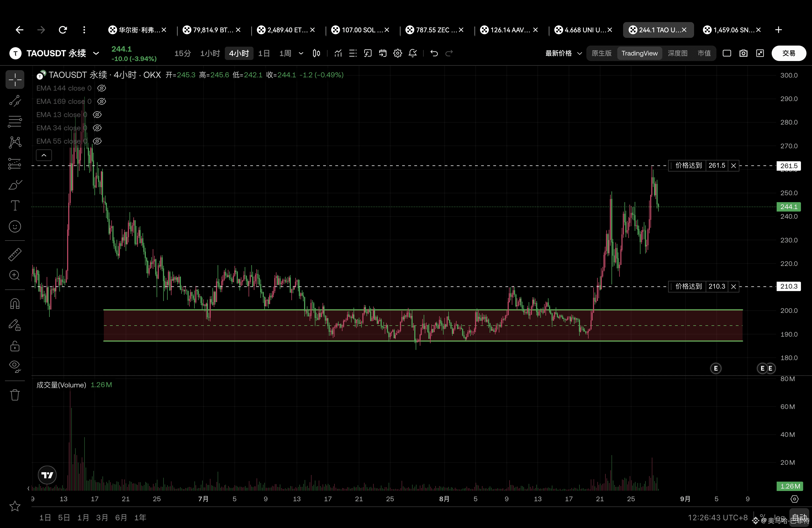Toggle stay in drawing mode
Image resolution: width=812 pixels, height=528 pixels.
click(15, 325)
